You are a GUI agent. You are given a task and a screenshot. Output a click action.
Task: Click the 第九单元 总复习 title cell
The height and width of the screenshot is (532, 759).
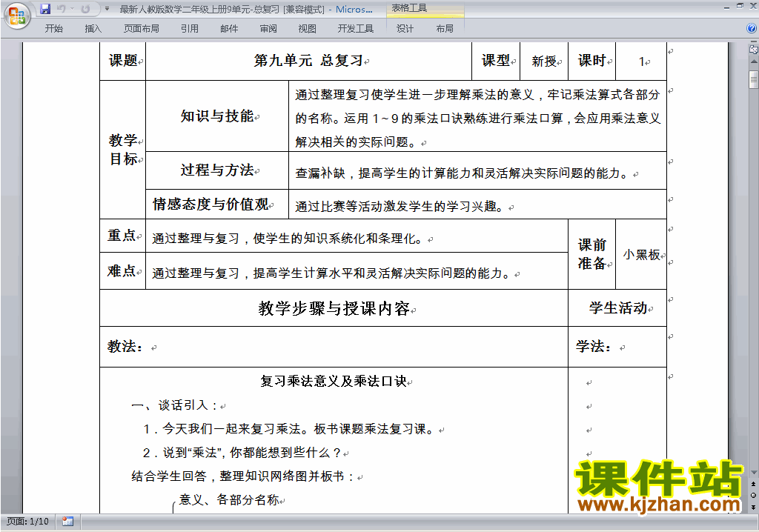pyautogui.click(x=309, y=61)
